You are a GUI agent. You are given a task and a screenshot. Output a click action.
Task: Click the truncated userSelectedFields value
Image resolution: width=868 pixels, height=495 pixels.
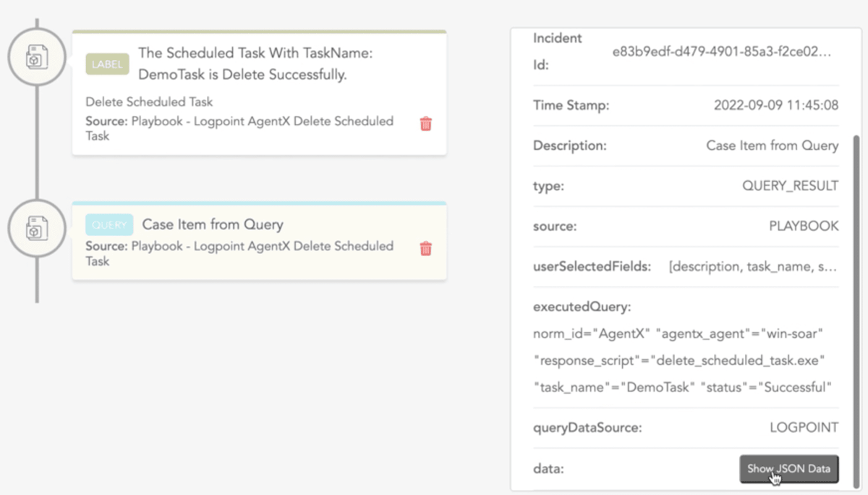[x=753, y=267]
